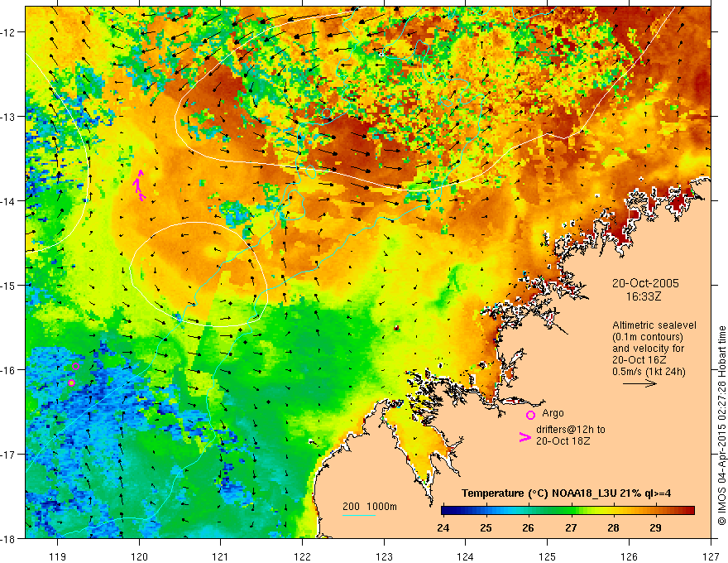Click the longitude axis label '124'
The width and height of the screenshot is (728, 563).
coord(465,556)
